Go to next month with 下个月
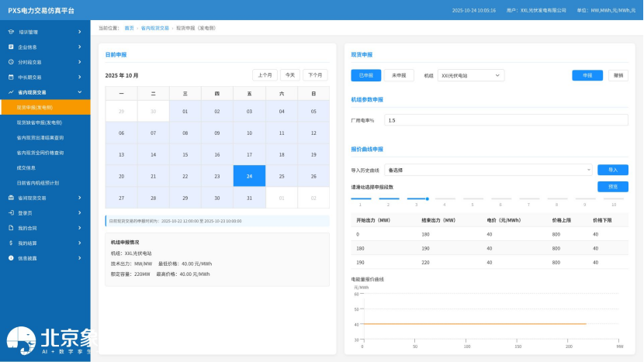The height and width of the screenshot is (362, 644). [314, 75]
